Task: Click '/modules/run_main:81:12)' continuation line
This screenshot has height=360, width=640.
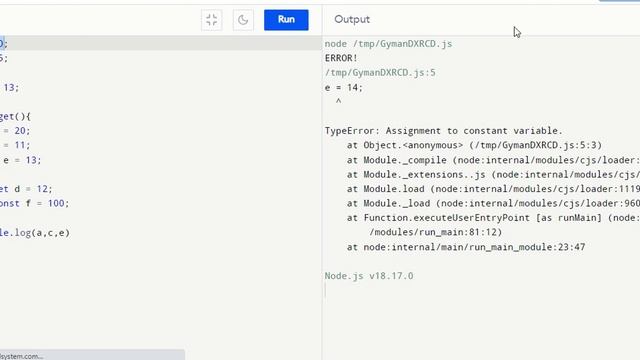Action: point(436,232)
